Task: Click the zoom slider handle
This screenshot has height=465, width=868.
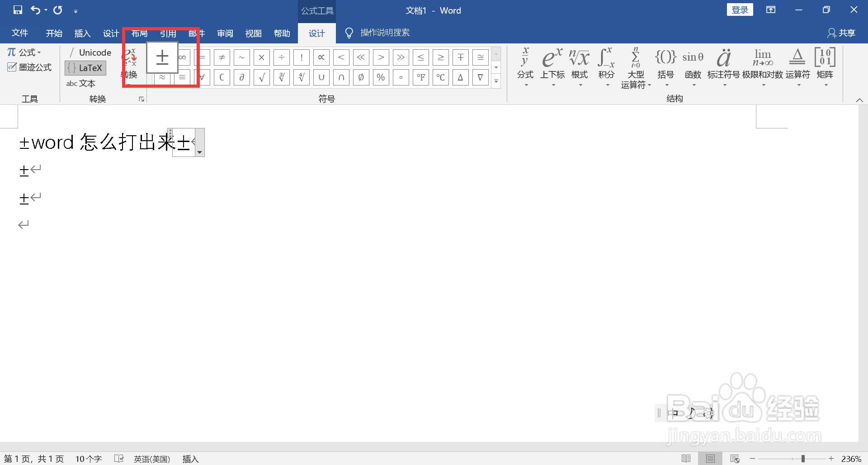Action: (803, 459)
